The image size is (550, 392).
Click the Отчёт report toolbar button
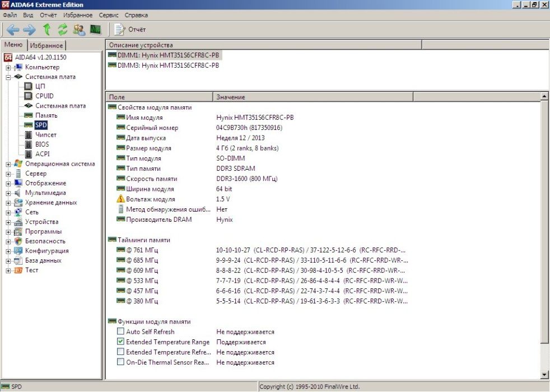click(130, 30)
